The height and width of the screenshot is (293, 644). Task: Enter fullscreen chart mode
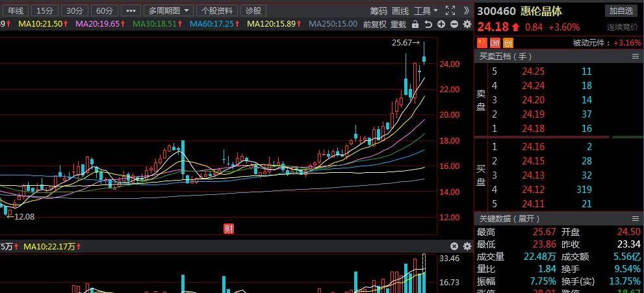click(450, 10)
